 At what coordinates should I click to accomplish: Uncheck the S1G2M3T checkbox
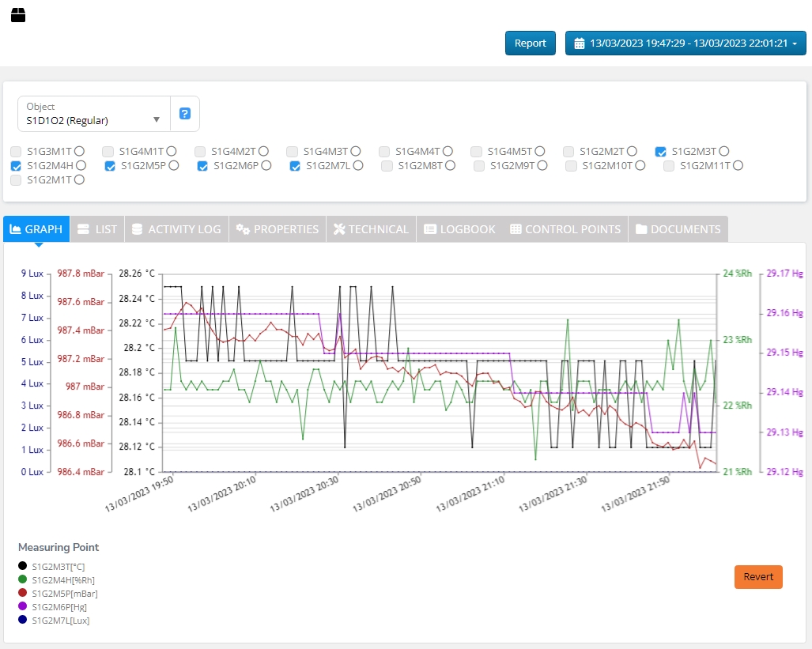661,152
